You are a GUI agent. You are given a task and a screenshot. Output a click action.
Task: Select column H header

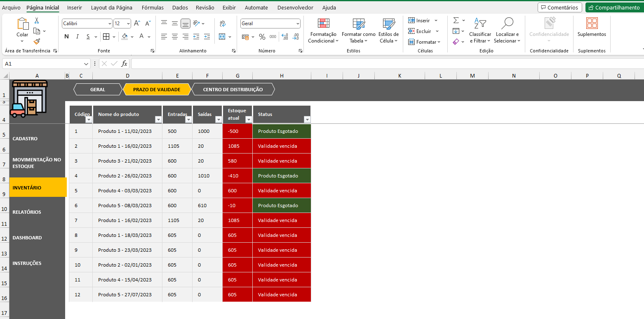[x=282, y=76]
